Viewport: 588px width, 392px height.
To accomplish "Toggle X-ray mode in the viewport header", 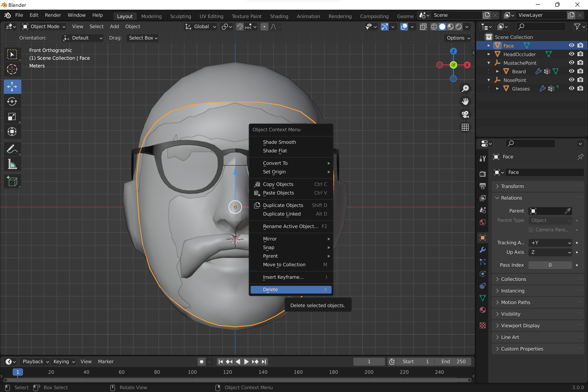I will 423,27.
